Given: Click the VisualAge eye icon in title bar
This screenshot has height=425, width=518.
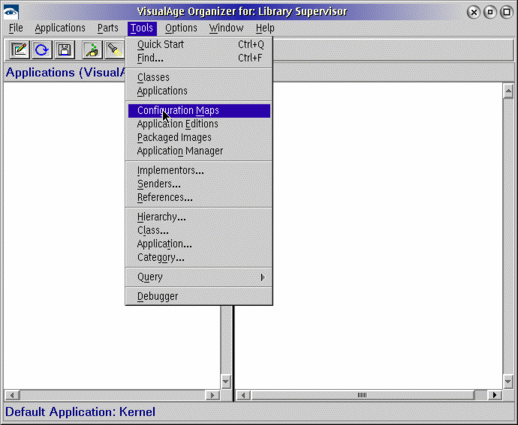Looking at the screenshot, I should point(11,12).
